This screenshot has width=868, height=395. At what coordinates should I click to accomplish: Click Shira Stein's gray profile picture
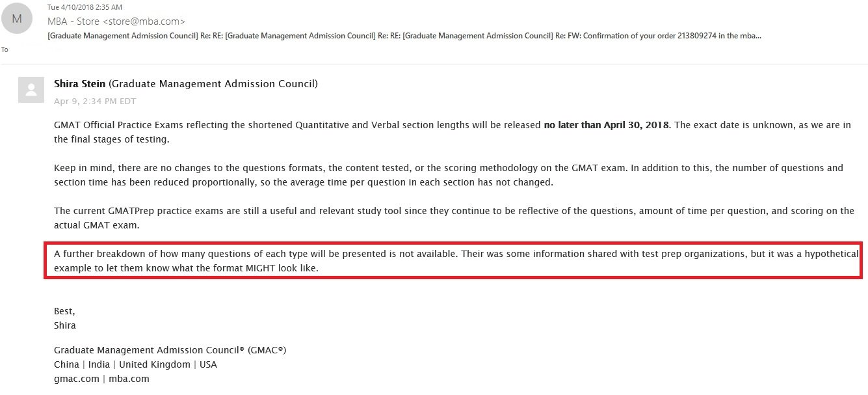[30, 90]
